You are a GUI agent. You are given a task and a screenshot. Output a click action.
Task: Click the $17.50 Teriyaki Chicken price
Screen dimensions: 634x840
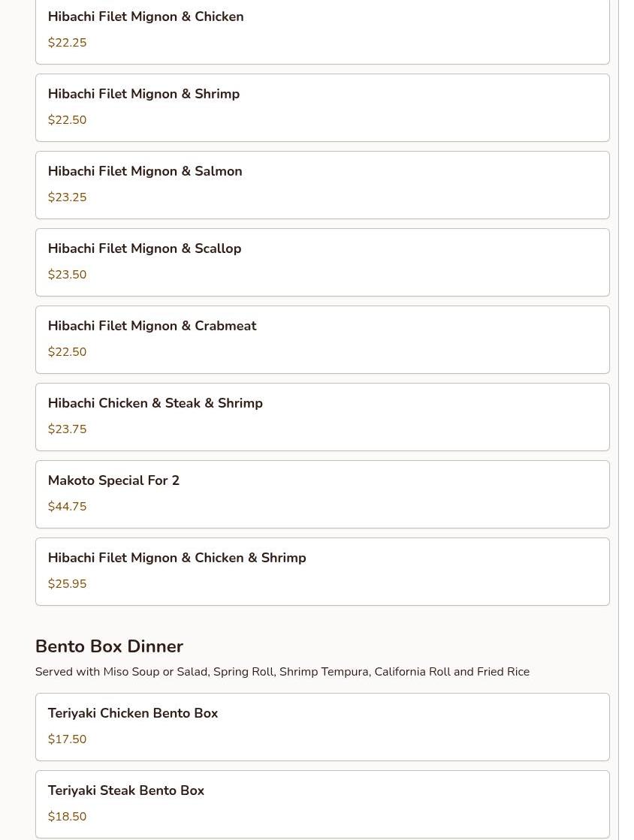[67, 739]
